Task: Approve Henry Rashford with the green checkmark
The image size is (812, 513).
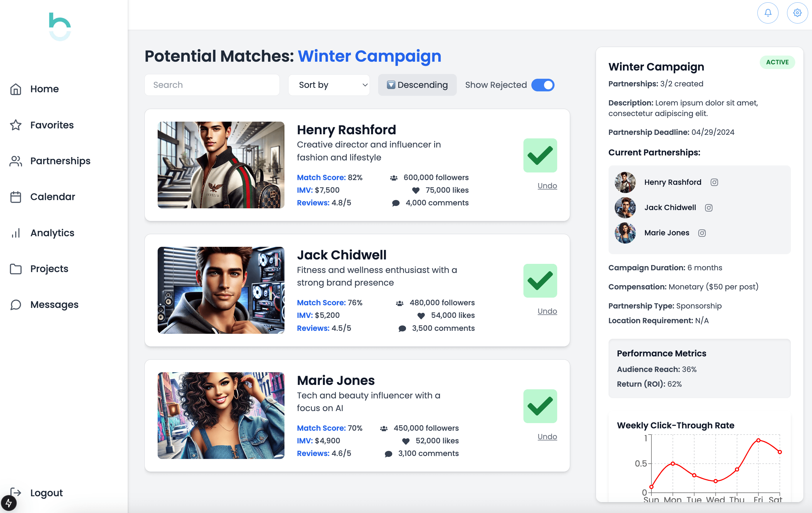Action: [540, 155]
